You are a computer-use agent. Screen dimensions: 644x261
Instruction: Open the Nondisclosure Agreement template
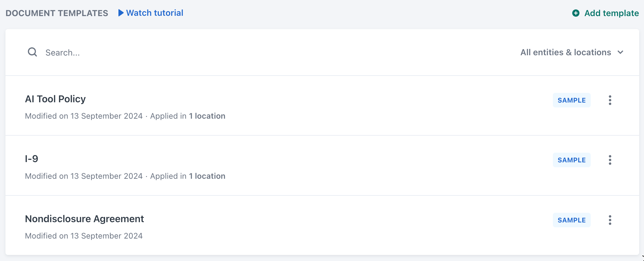(x=84, y=219)
